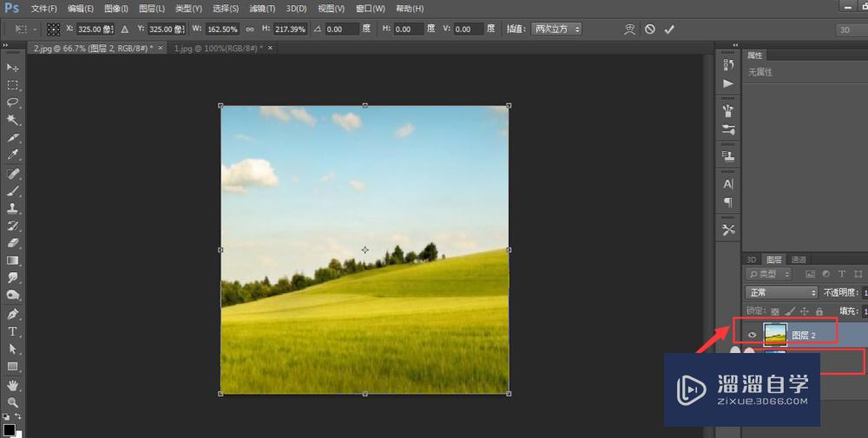Close the 1.jpg document tab
This screenshot has width=868, height=438.
(270, 48)
